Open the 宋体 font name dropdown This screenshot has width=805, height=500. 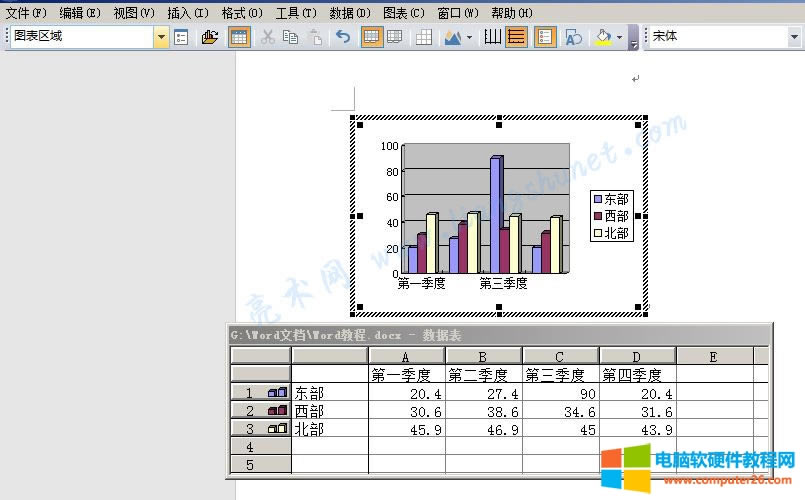pyautogui.click(x=795, y=37)
